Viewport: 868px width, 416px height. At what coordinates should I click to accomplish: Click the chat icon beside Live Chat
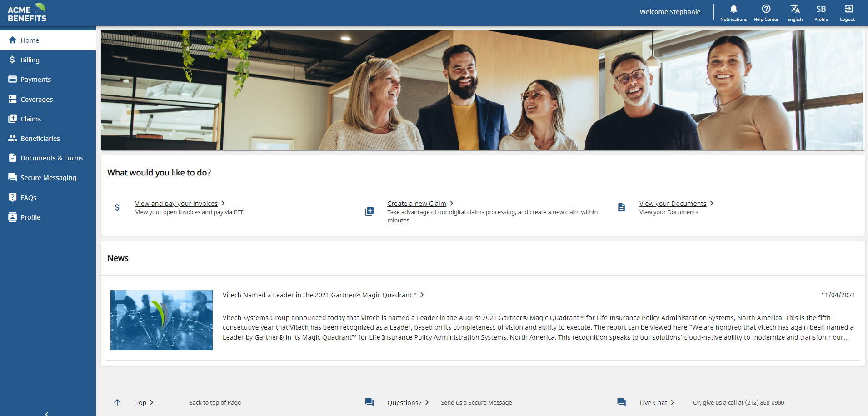(x=621, y=402)
